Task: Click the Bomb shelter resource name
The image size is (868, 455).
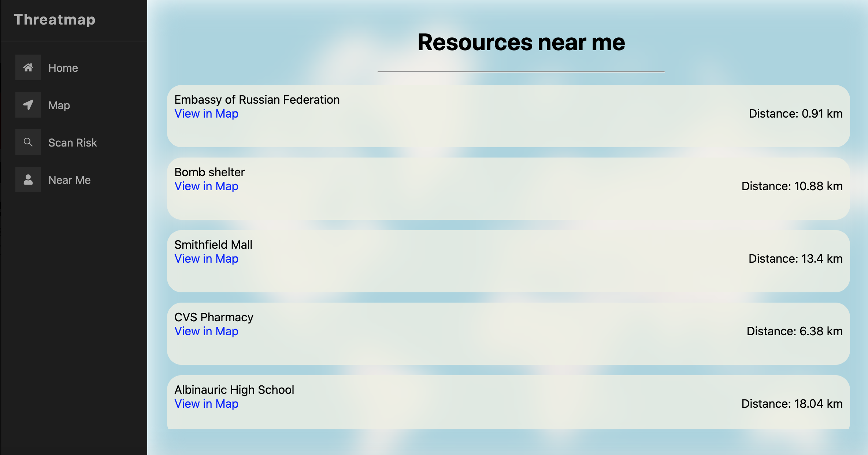Action: tap(209, 172)
